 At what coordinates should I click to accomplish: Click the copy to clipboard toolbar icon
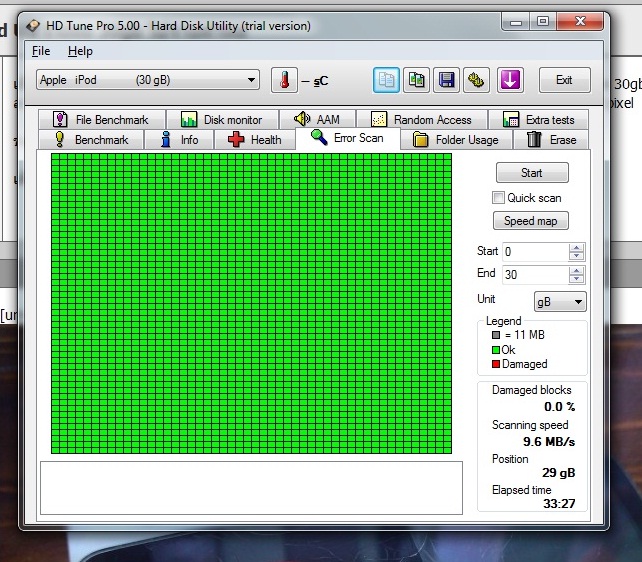tap(386, 80)
